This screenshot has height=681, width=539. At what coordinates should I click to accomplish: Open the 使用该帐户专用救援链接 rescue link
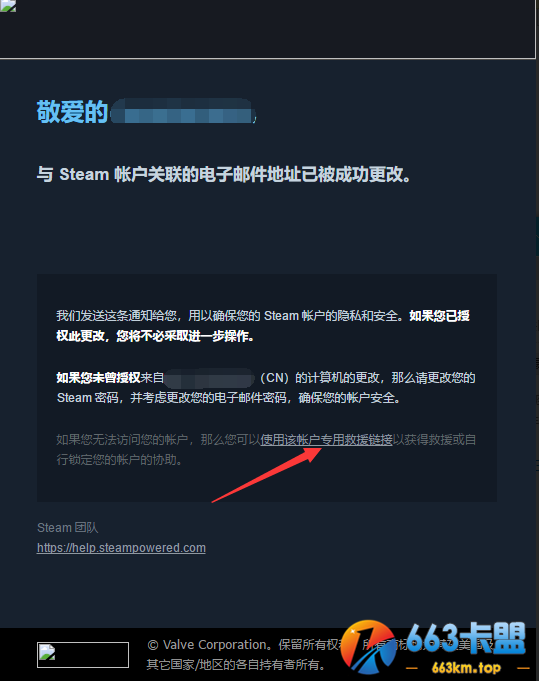(326, 440)
